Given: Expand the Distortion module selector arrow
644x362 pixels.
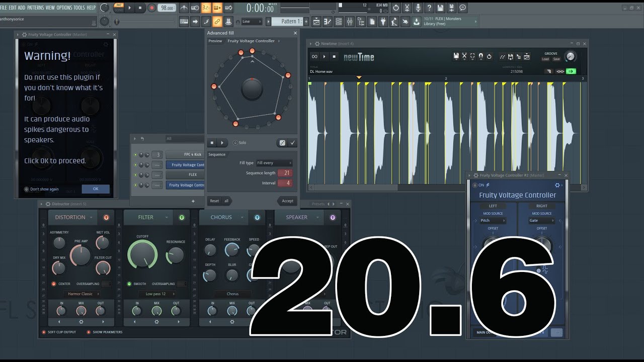Looking at the screenshot, I should coord(92,217).
